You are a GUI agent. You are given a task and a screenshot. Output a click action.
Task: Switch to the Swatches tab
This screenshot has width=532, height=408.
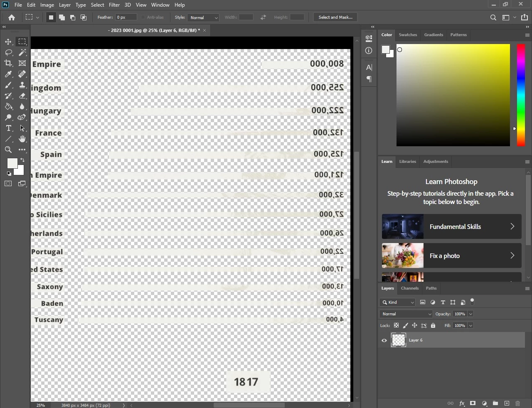(x=408, y=35)
